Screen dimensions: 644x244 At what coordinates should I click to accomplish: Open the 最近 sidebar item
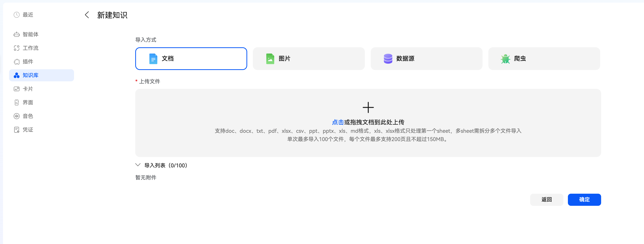point(42,15)
